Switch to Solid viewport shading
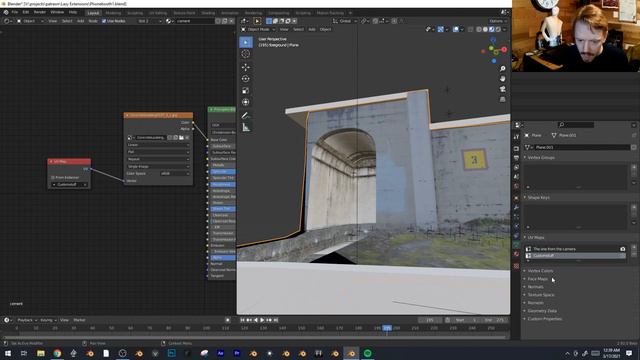 tap(485, 29)
